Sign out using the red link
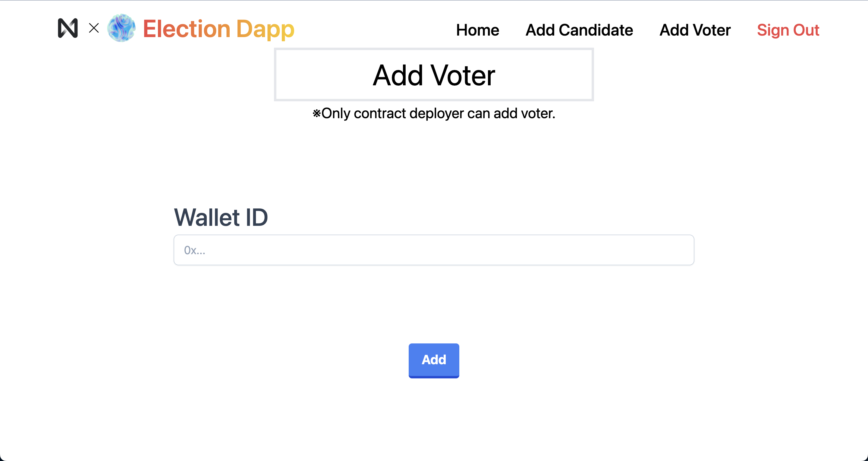The image size is (868, 461). point(788,30)
